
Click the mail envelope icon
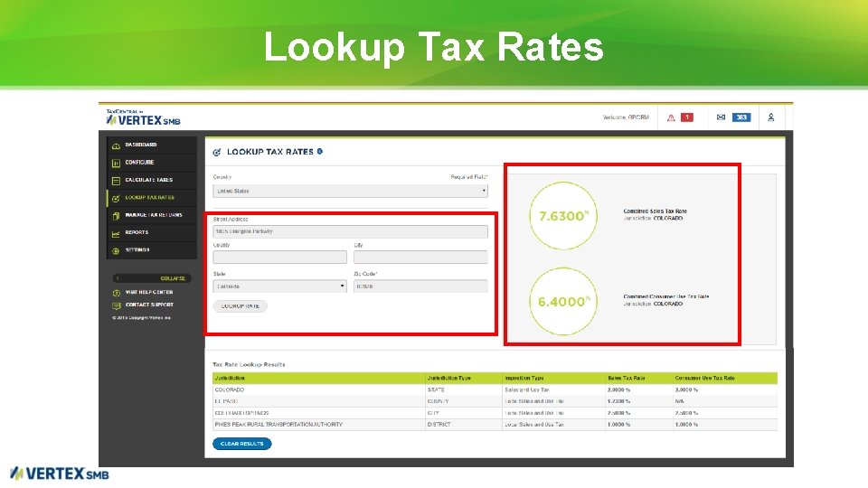[721, 117]
